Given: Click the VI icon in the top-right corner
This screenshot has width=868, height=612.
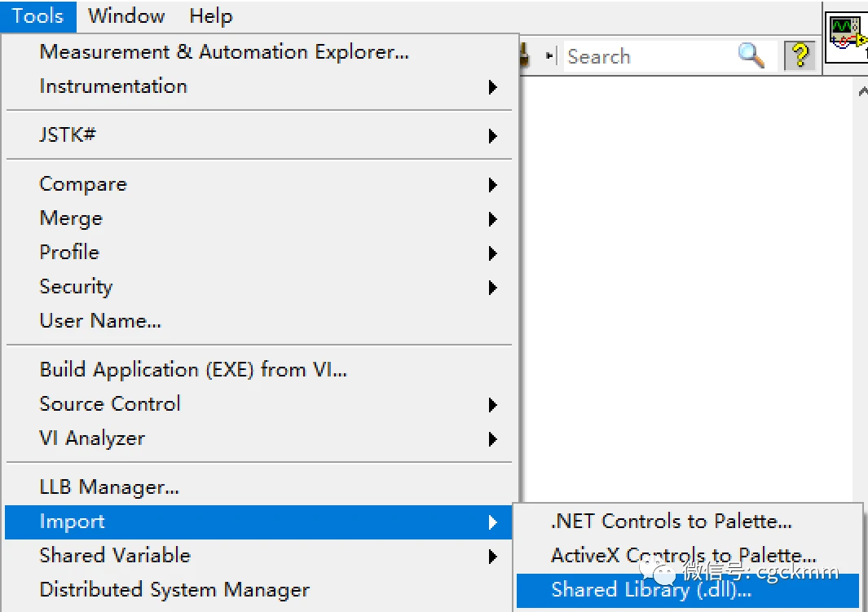Looking at the screenshot, I should (x=848, y=37).
